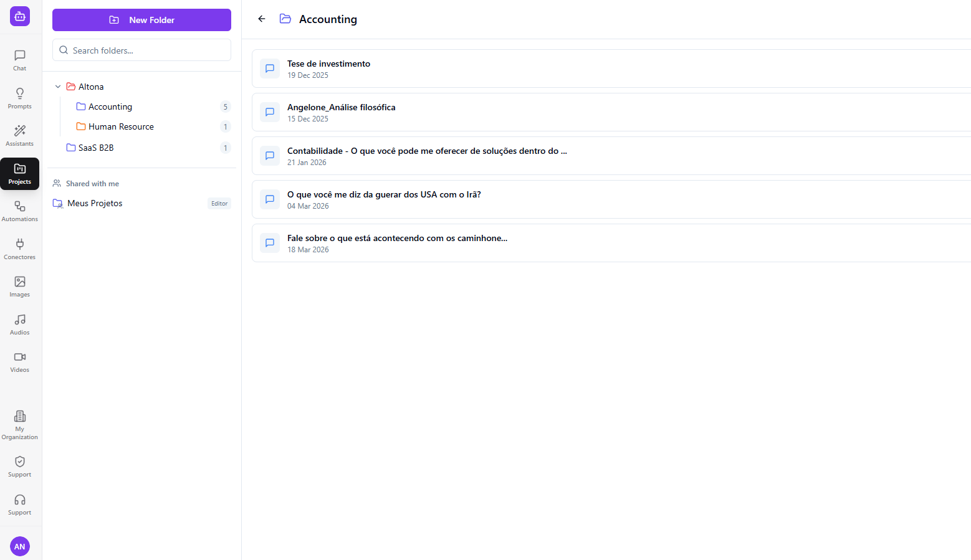Click the Accounting page title
The width and height of the screenshot is (971, 560).
tap(328, 19)
